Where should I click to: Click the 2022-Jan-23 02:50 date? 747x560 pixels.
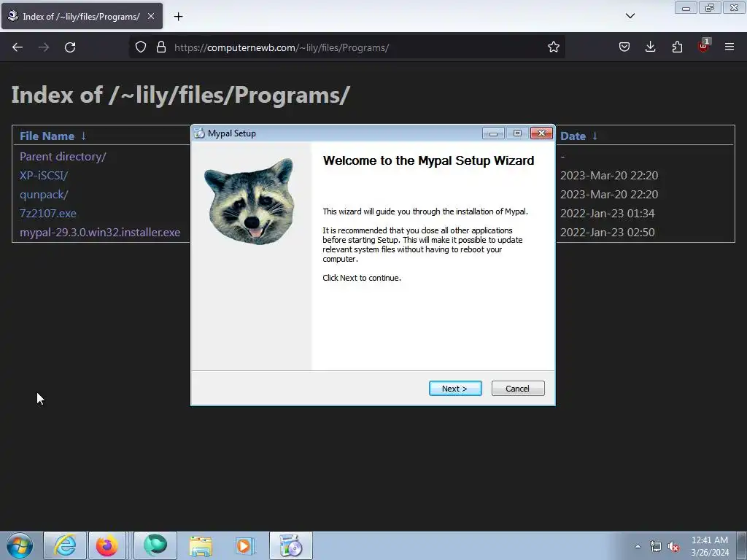click(x=608, y=233)
